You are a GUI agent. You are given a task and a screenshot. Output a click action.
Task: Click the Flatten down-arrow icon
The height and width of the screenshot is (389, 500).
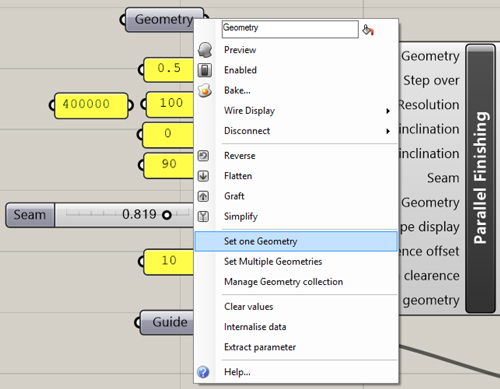pos(203,176)
